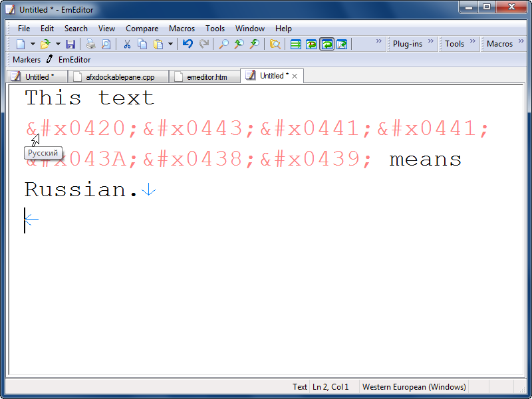Minimize the EmEditor window

click(469, 7)
